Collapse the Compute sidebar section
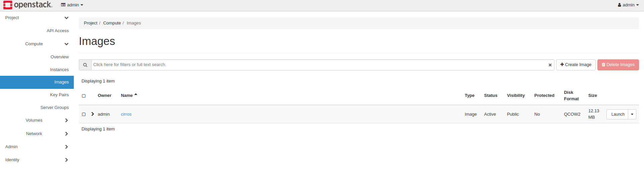644x174 pixels. 66,44
